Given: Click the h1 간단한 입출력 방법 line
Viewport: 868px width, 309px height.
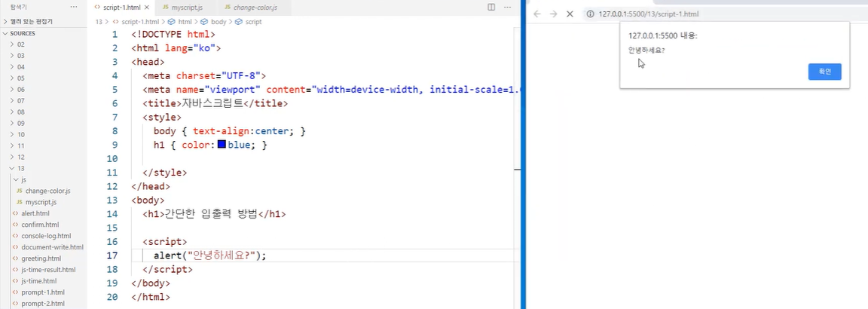Looking at the screenshot, I should (214, 214).
